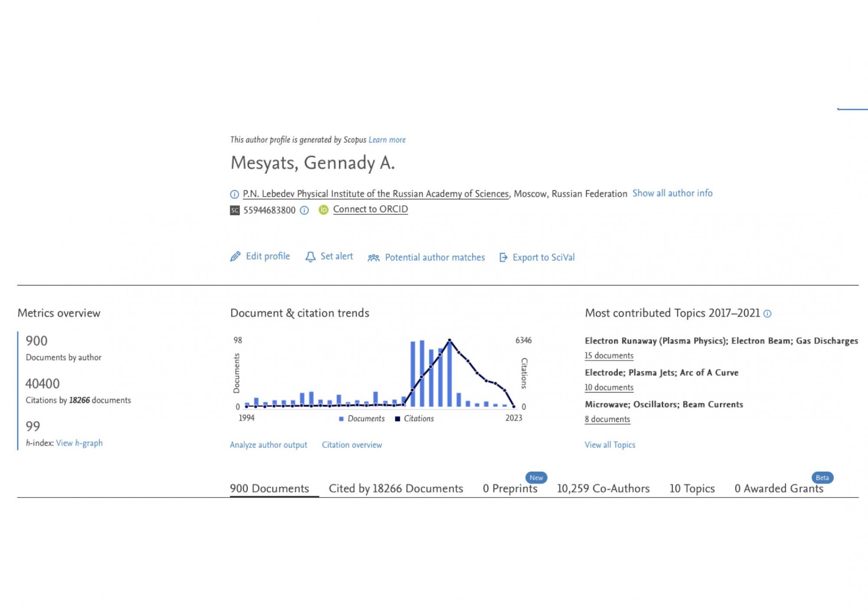Click View all Topics link

click(609, 445)
